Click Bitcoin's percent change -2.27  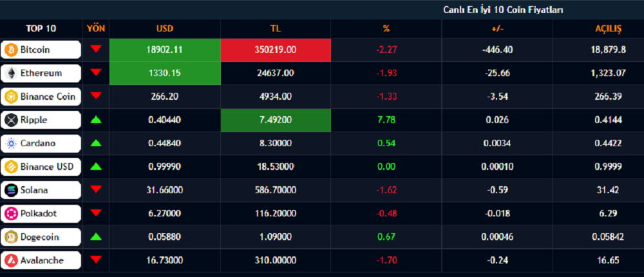pos(386,50)
